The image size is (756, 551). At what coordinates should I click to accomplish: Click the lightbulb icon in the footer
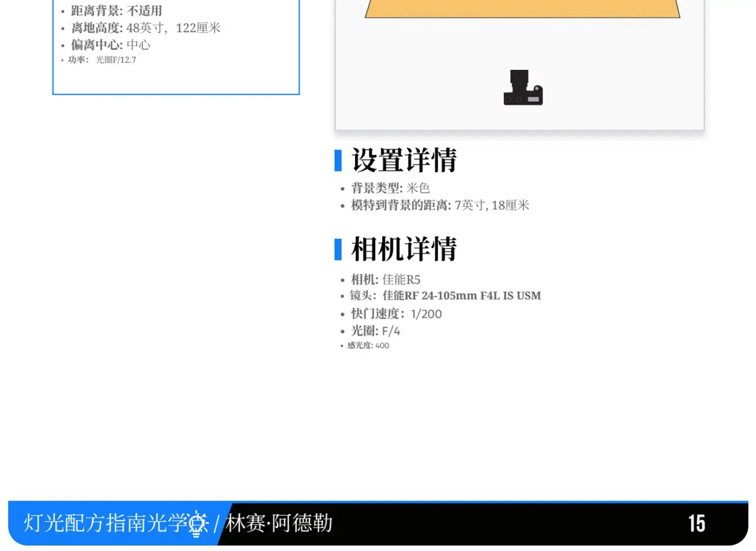pos(197,523)
